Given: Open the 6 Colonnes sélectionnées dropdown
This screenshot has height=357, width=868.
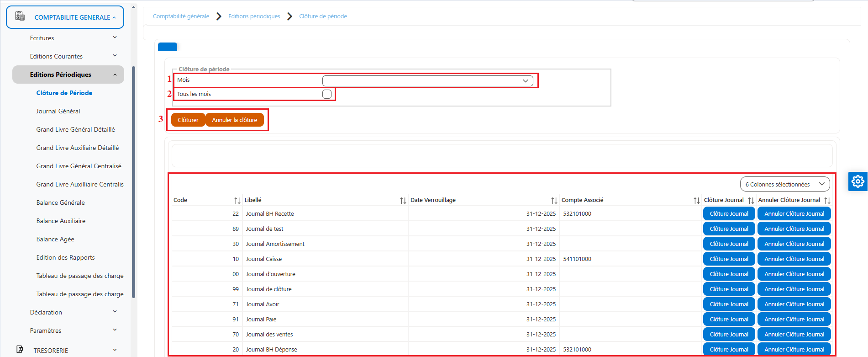Looking at the screenshot, I should (x=785, y=184).
